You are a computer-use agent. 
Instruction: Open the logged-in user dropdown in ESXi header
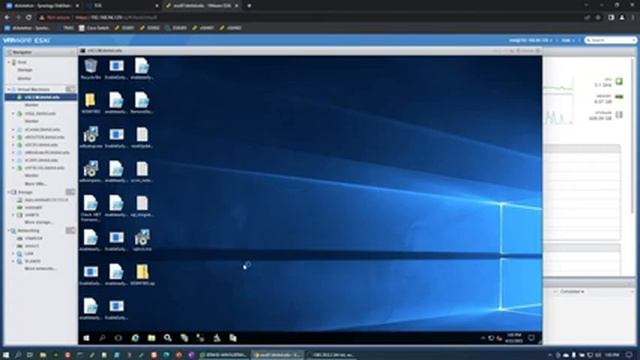(530, 40)
